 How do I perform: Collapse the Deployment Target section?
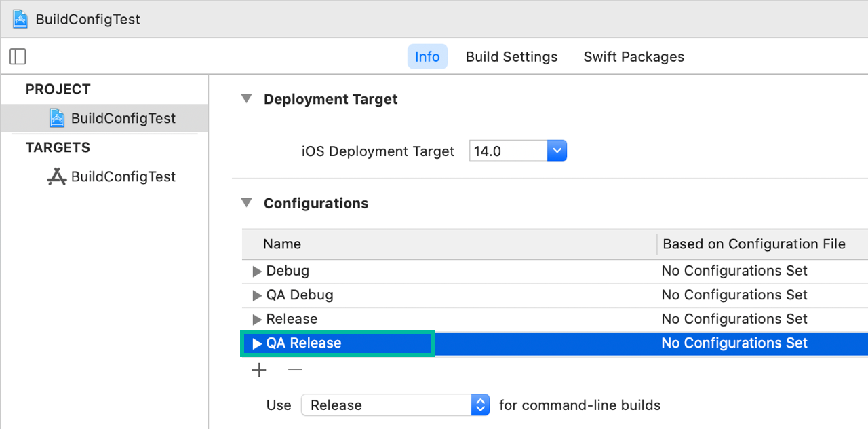(x=246, y=99)
